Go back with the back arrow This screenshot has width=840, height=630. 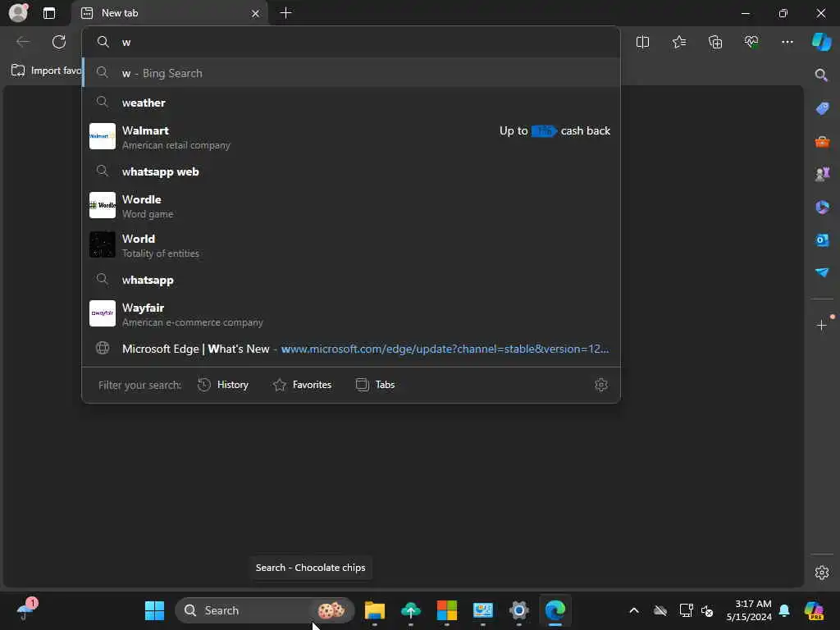(23, 42)
